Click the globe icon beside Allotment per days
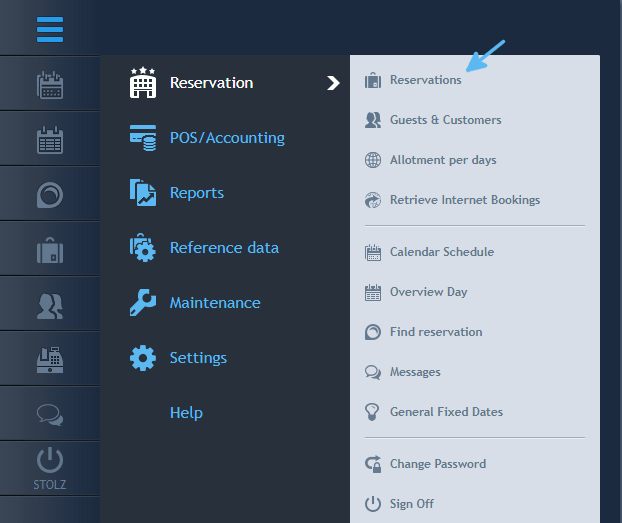The width and height of the screenshot is (622, 523). (373, 160)
